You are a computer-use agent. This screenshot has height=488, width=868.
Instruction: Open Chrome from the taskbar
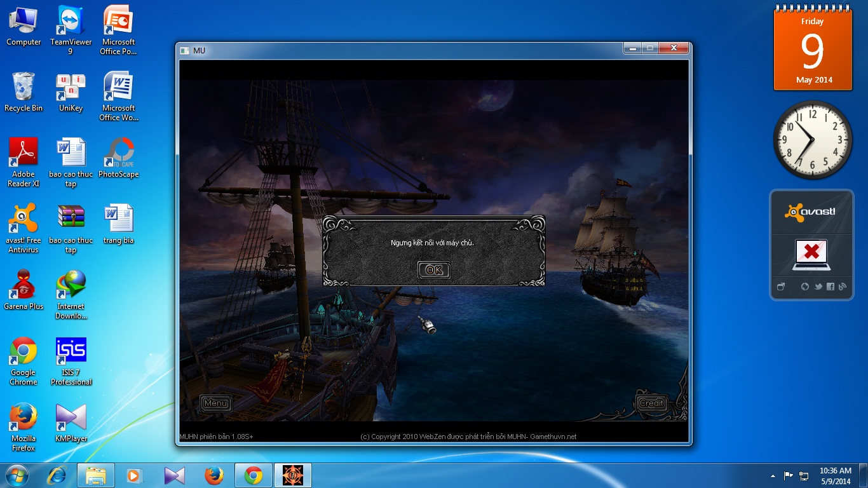254,475
